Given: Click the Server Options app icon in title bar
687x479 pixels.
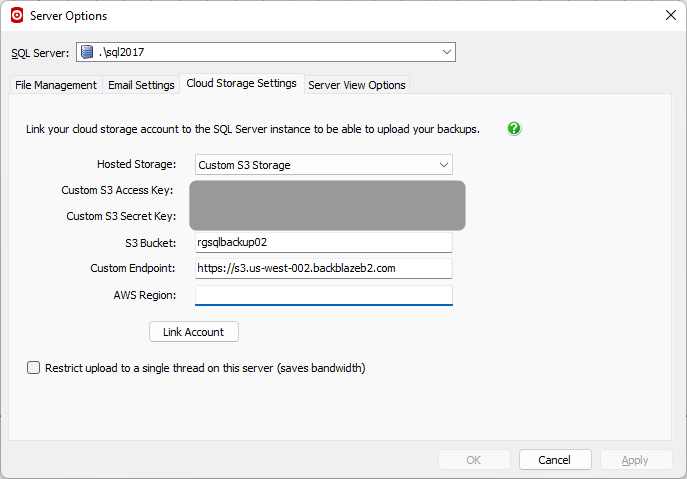Looking at the screenshot, I should click(17, 16).
